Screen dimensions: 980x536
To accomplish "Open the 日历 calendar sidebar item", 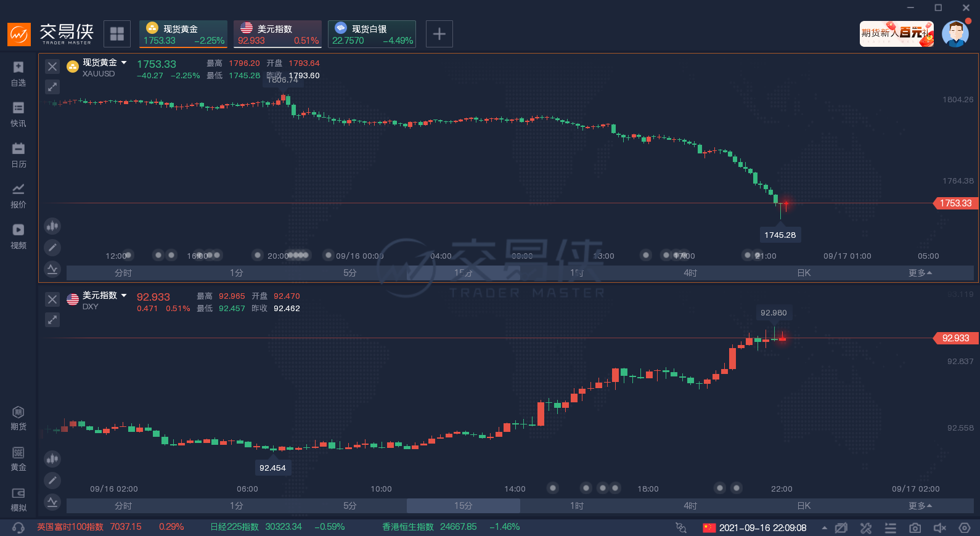I will pos(18,155).
